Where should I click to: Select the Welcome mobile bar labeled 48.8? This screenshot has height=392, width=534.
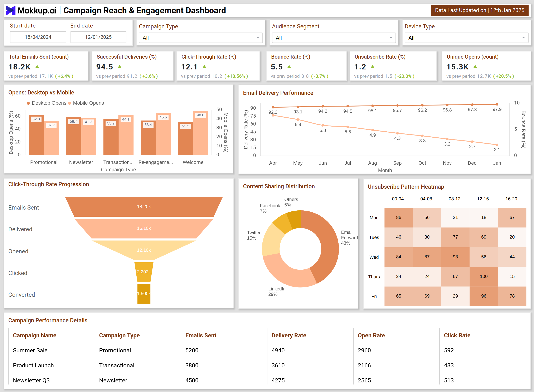click(200, 133)
